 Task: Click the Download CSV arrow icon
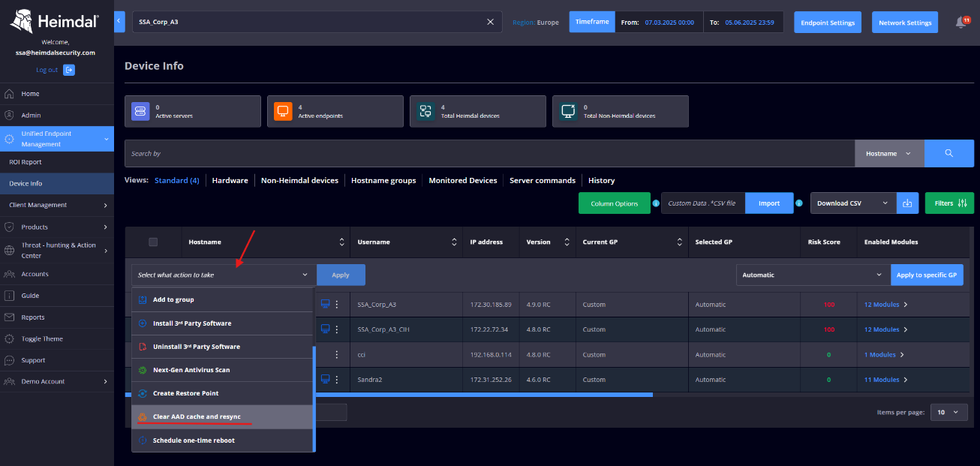907,203
